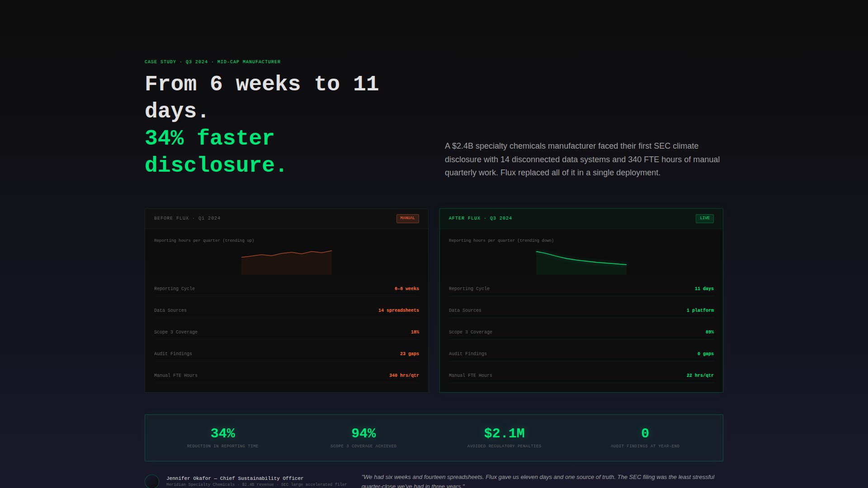
Task: Click the '94%' Scope 3 coverage achieved stat
Action: (363, 433)
